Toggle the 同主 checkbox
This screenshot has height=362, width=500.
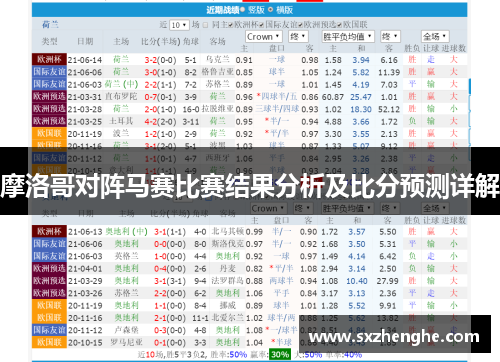coord(206,25)
